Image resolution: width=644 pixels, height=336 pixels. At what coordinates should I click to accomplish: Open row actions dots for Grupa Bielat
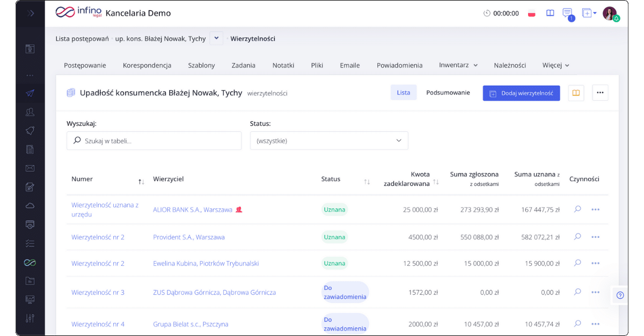coord(595,324)
